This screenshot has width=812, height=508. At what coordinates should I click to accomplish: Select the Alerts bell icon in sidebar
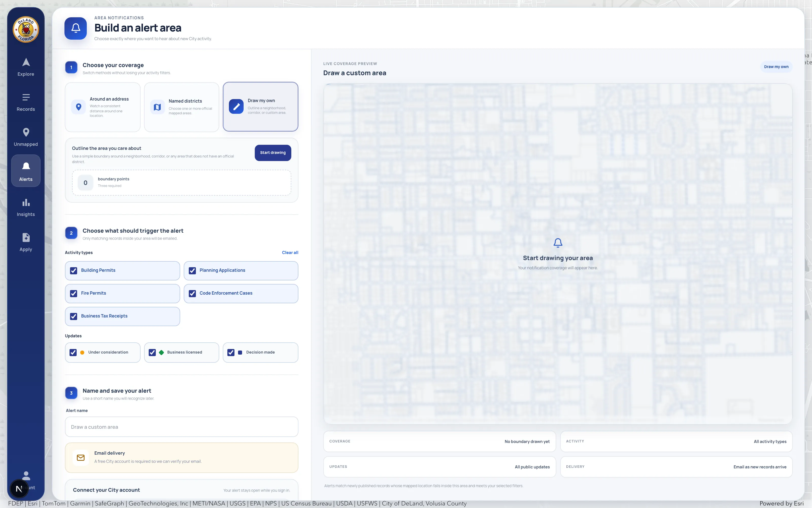(26, 166)
